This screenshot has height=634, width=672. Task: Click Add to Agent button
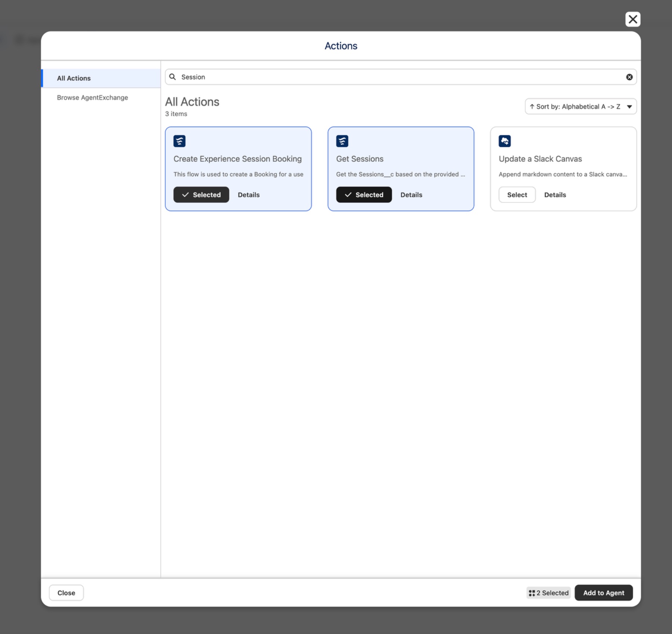click(604, 593)
